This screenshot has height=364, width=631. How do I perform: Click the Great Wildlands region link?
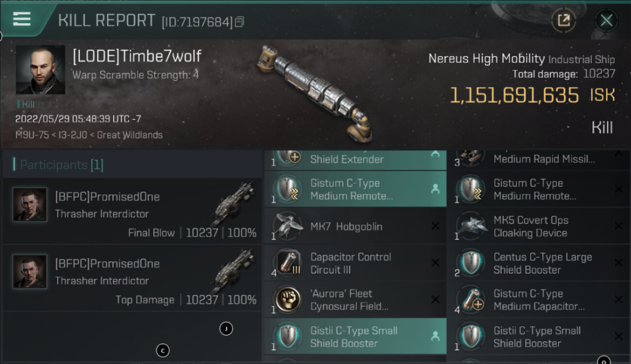click(130, 135)
